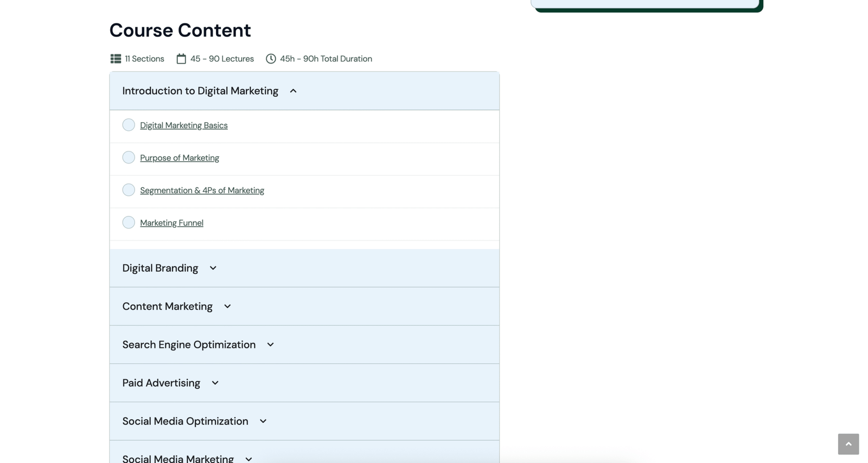Image resolution: width=868 pixels, height=463 pixels.
Task: Toggle the Purpose of Marketing circle
Action: pos(129,157)
